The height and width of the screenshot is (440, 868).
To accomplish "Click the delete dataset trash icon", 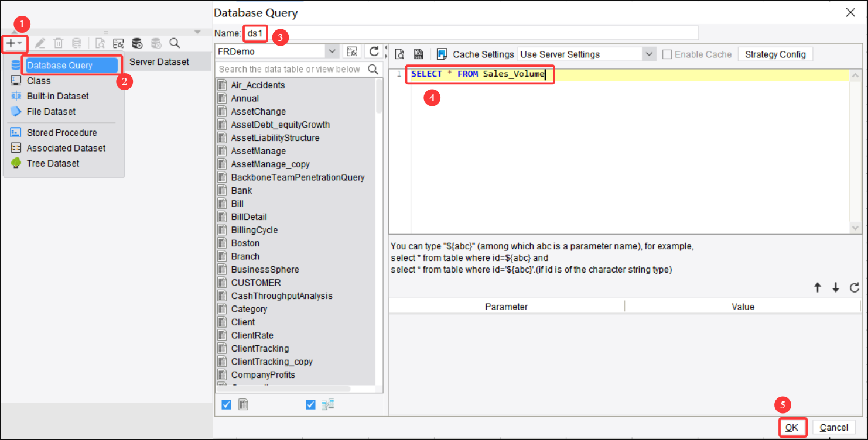I will point(57,43).
